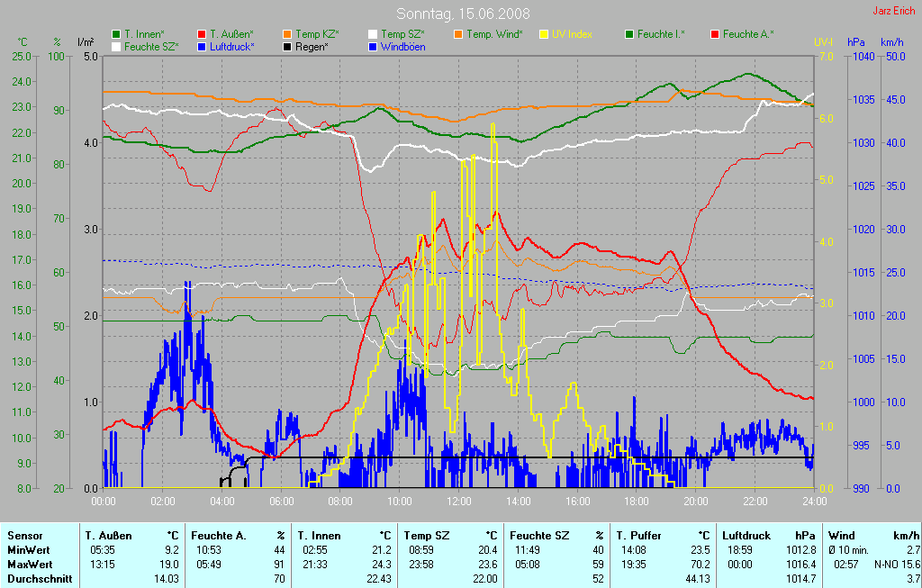
Task: Select the Feuchte A. legend label
Action: pyautogui.click(x=747, y=34)
